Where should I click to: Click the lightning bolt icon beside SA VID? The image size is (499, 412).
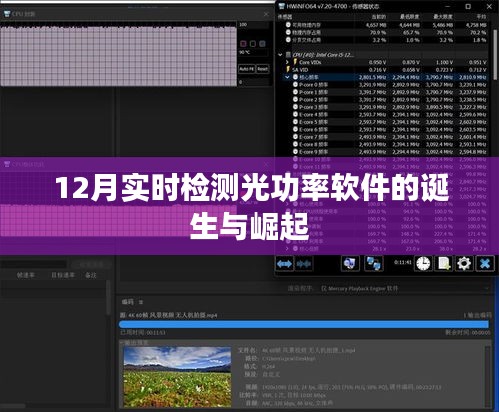pos(288,69)
